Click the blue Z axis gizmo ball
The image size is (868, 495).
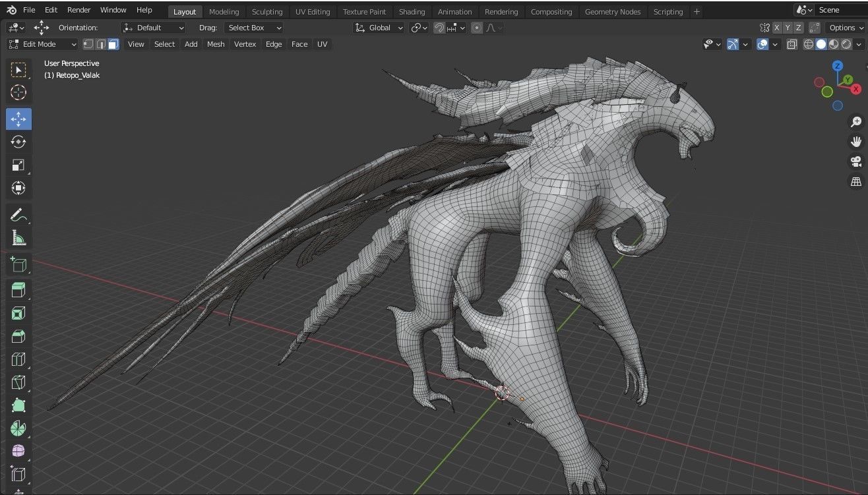[x=837, y=66]
